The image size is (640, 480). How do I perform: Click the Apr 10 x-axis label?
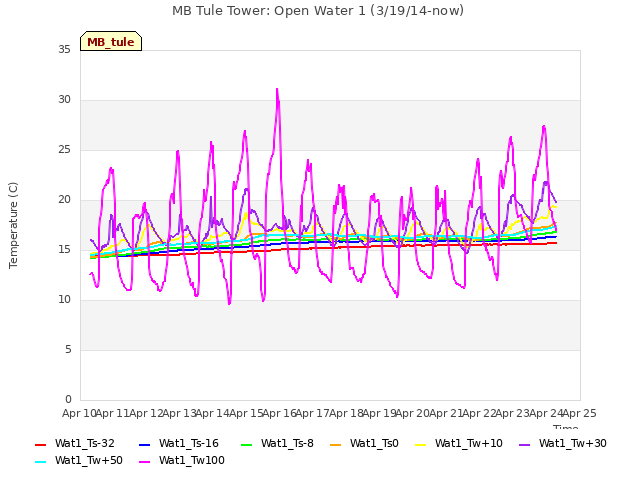pyautogui.click(x=79, y=413)
